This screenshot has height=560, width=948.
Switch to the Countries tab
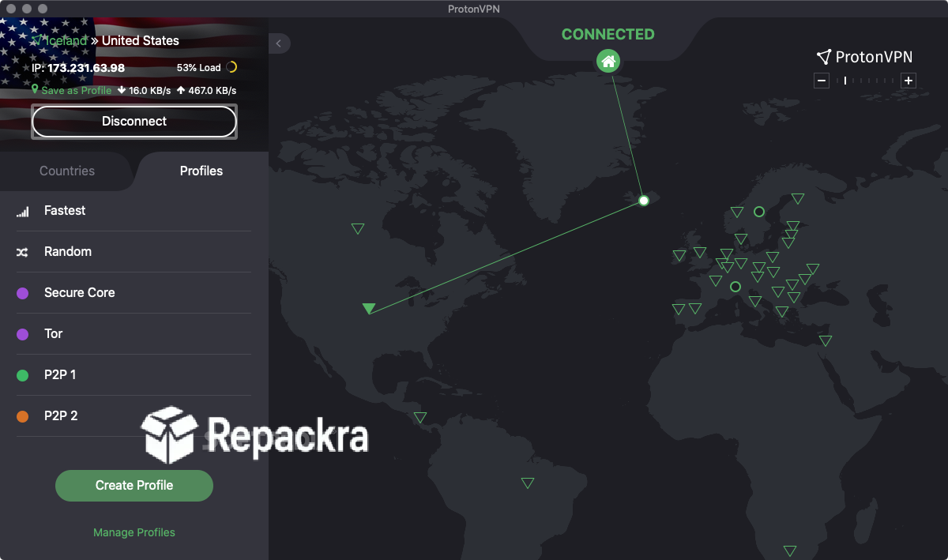(x=67, y=171)
